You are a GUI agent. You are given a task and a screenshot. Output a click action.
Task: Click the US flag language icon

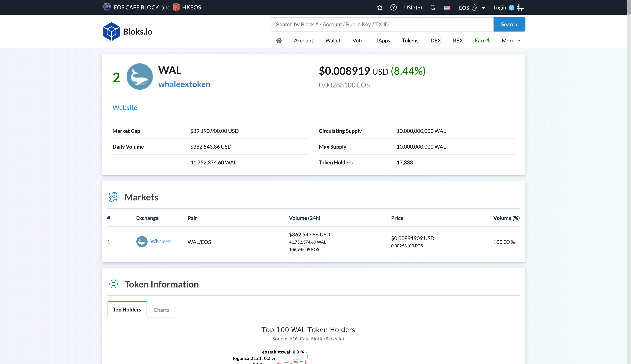pyautogui.click(x=447, y=8)
